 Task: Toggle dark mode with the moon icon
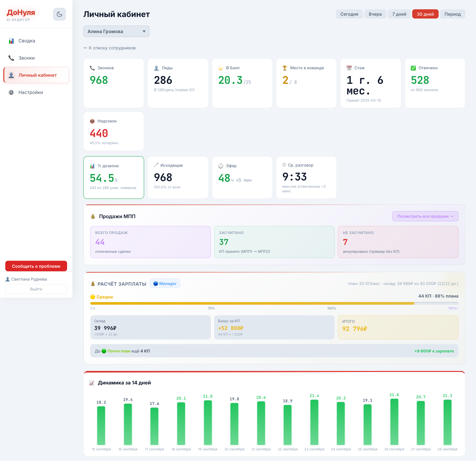59,14
